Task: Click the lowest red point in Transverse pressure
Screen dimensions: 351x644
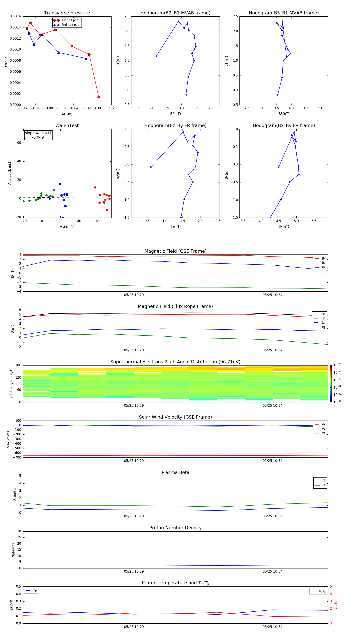Action: [99, 97]
